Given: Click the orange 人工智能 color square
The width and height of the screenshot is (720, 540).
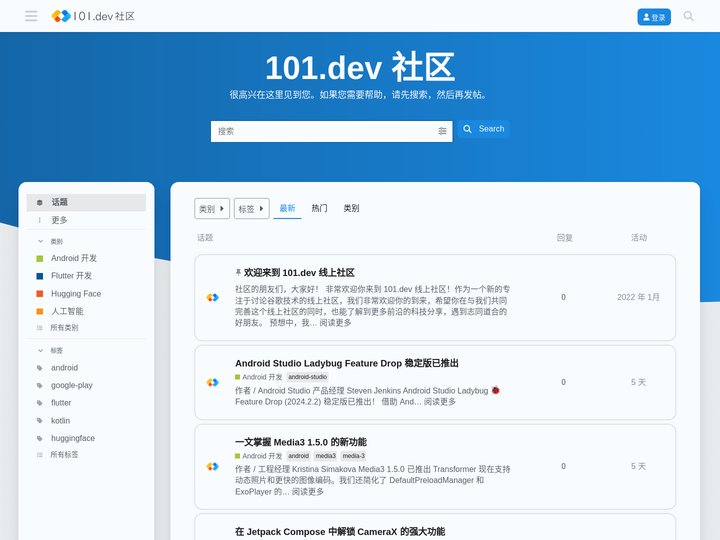Looking at the screenshot, I should click(39, 311).
